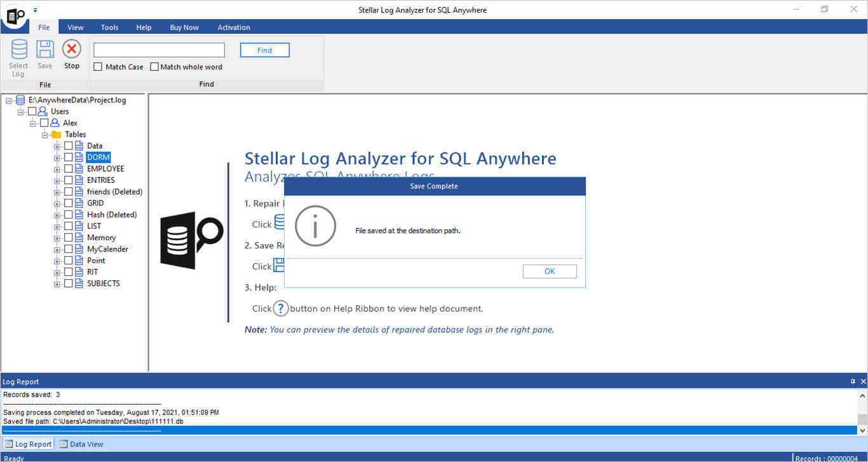Check the SUBJECTS table checkbox
868x462 pixels.
pos(68,283)
